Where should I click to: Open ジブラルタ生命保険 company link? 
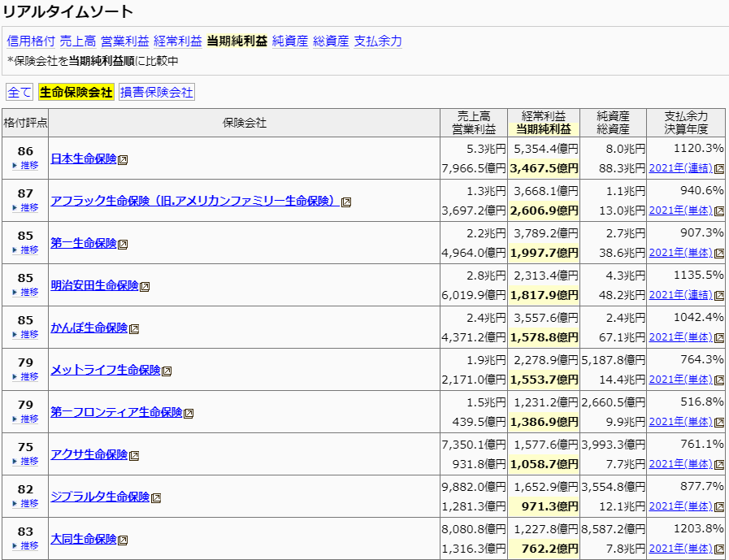point(100,497)
